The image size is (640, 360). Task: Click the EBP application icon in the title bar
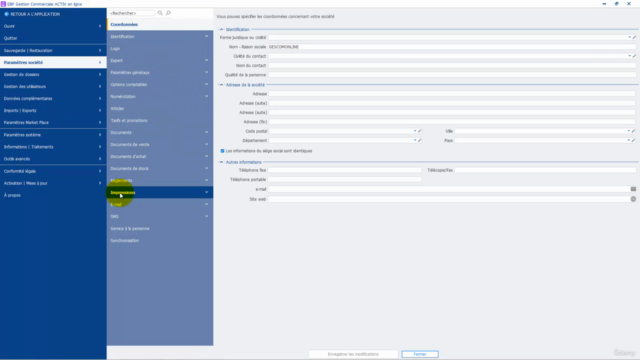point(3,4)
